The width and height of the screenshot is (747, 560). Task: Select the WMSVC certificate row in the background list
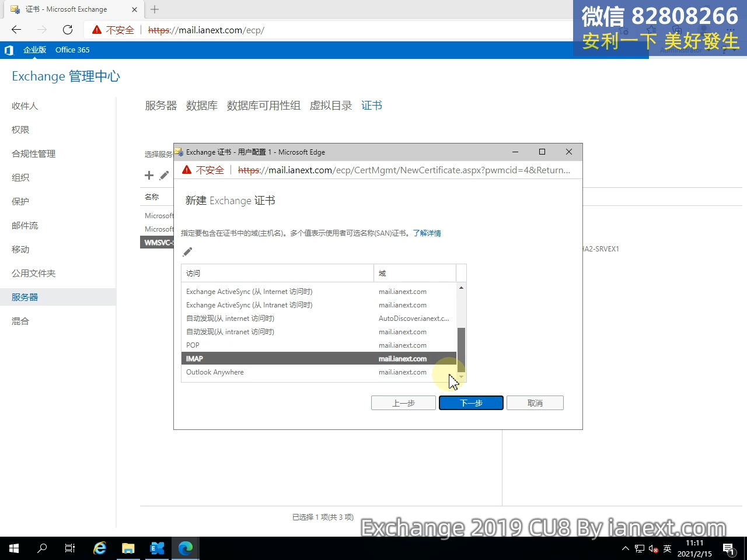(x=157, y=242)
